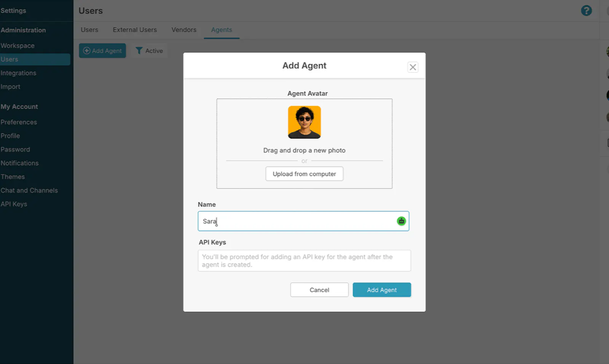Click the agent avatar photo thumbnail
609x364 pixels.
[304, 122]
